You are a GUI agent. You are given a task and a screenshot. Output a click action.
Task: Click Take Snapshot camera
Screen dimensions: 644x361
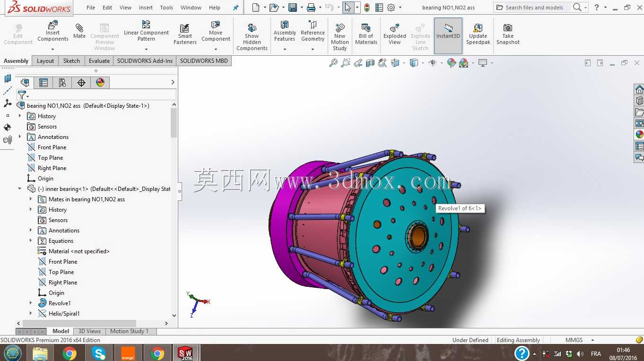(x=508, y=34)
